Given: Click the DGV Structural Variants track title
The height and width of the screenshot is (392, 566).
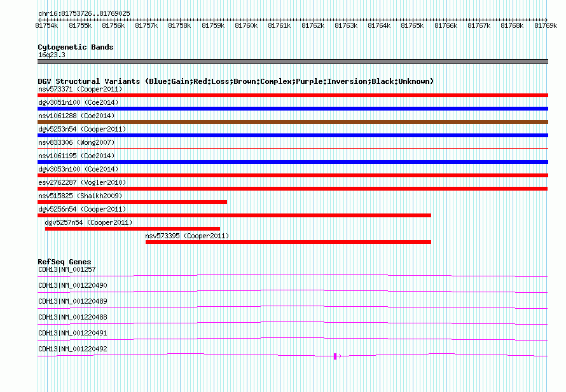Looking at the screenshot, I should tap(236, 81).
